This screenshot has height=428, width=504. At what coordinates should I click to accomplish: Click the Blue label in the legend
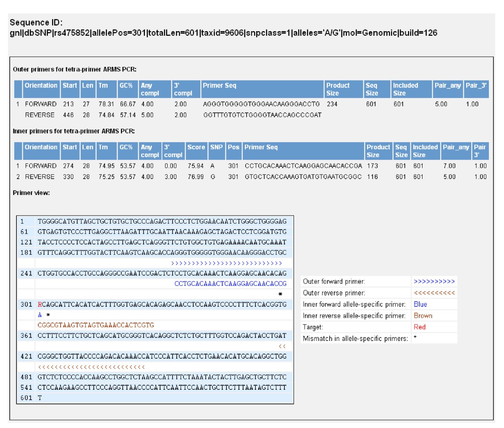[420, 304]
